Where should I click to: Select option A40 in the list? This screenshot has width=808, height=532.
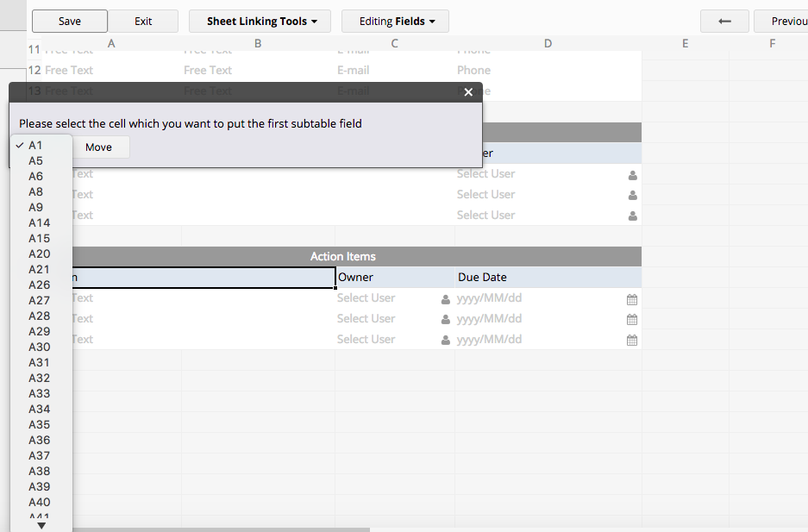point(41,502)
